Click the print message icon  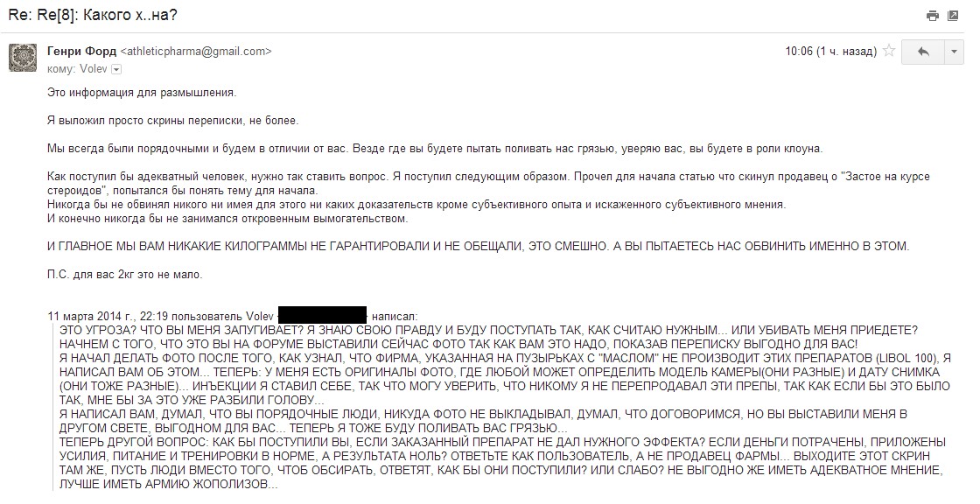point(933,16)
